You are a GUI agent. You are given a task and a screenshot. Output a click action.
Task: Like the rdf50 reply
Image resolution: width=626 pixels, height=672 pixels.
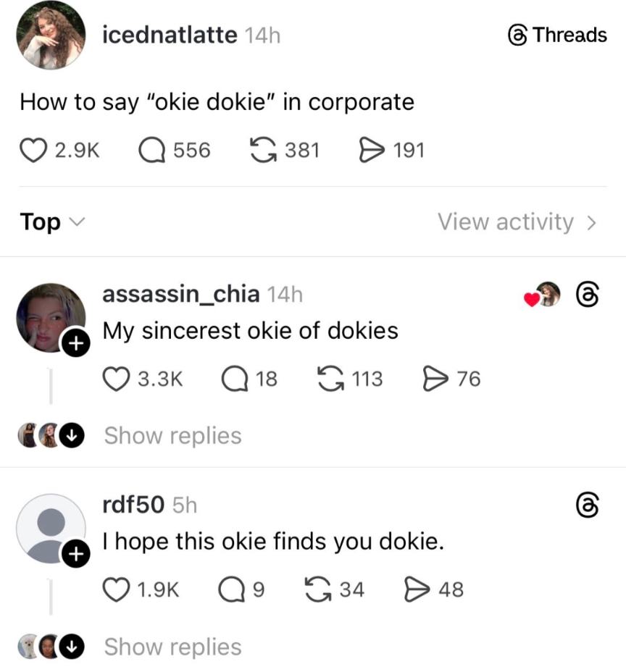117,589
